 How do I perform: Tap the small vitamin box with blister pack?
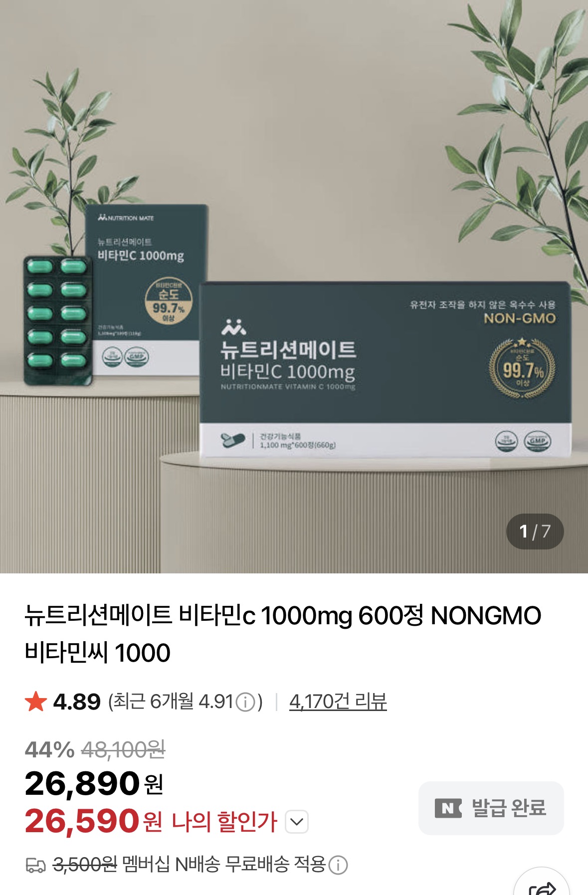tap(116, 293)
